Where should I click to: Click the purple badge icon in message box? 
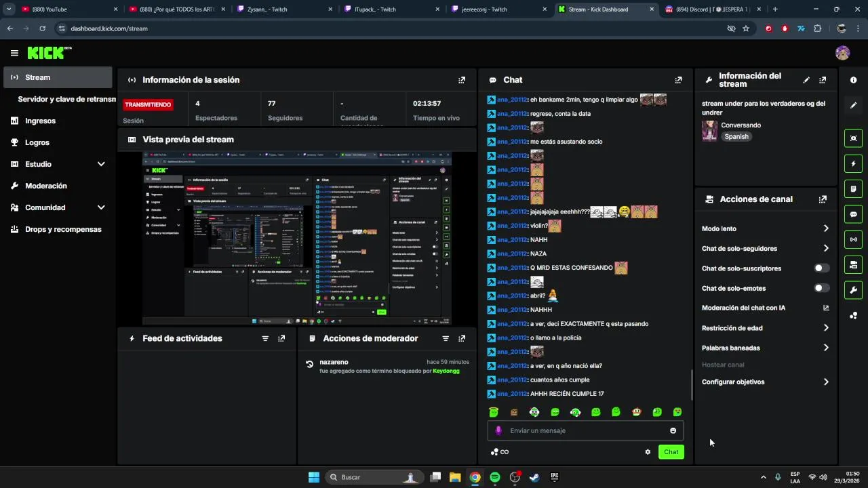point(498,431)
